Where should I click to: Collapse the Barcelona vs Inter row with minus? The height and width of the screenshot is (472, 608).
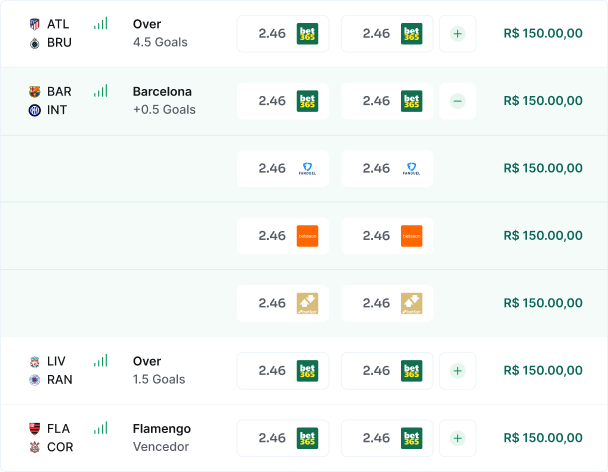click(457, 101)
